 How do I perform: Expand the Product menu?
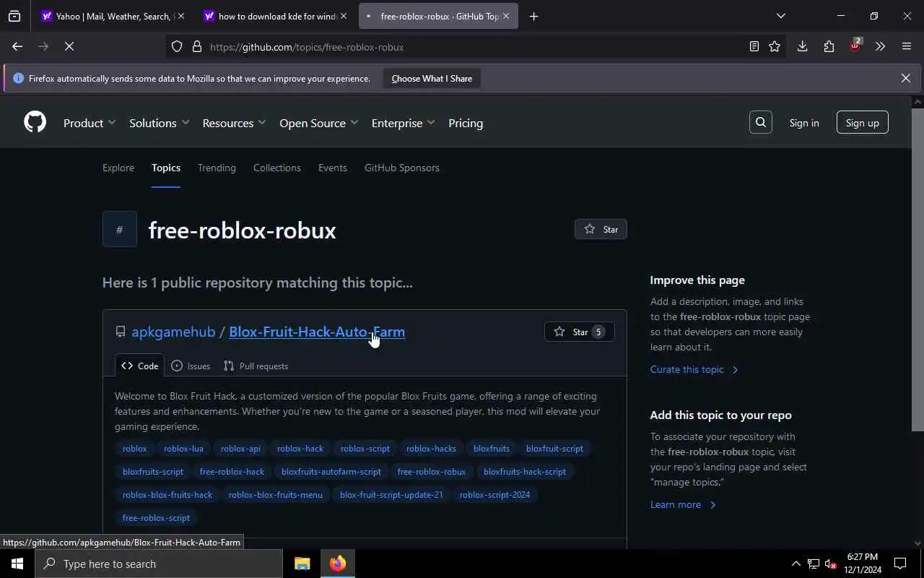click(x=90, y=123)
